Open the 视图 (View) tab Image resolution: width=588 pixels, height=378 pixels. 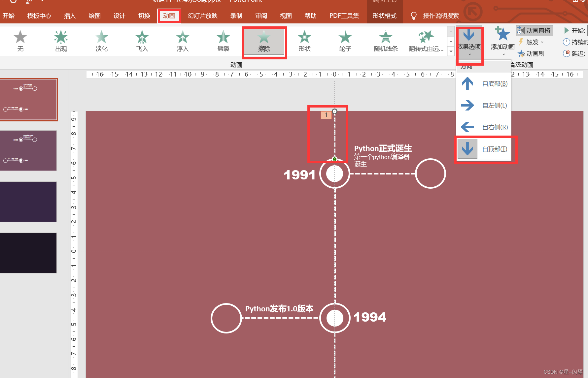click(286, 16)
